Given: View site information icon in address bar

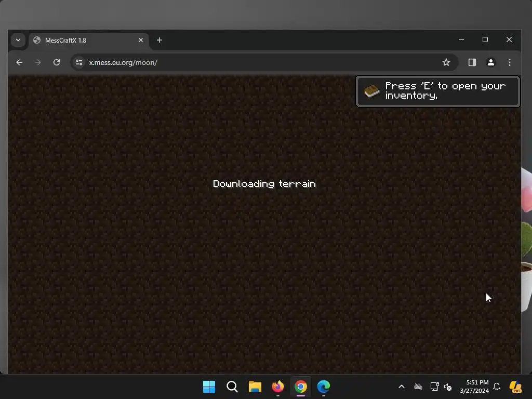Looking at the screenshot, I should coord(79,62).
